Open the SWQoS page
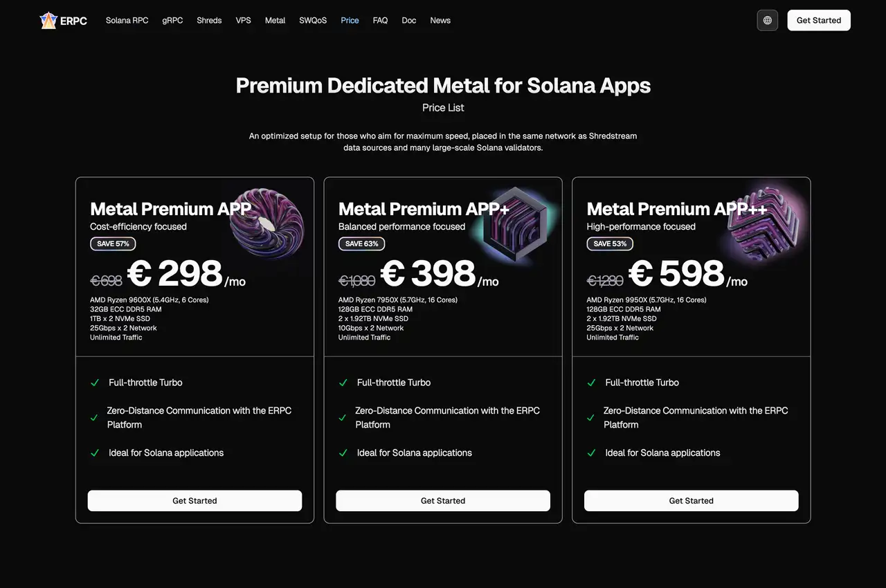Image resolution: width=886 pixels, height=588 pixels. (x=313, y=20)
